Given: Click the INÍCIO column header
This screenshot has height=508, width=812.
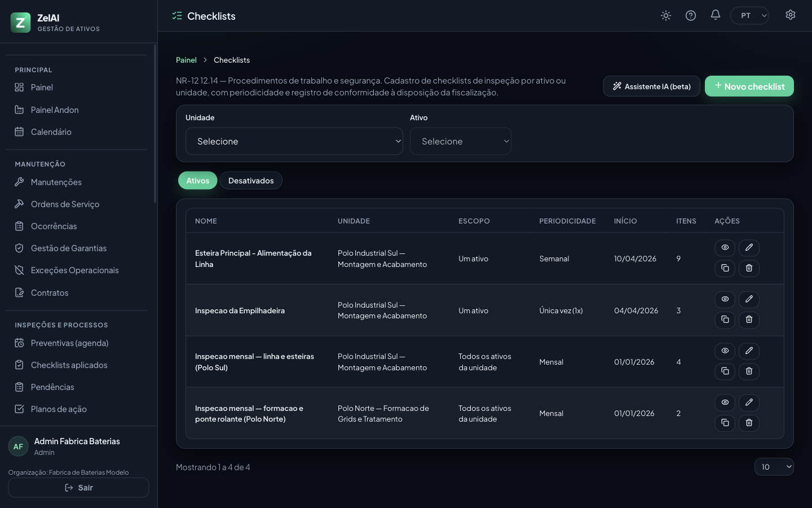Looking at the screenshot, I should (625, 221).
